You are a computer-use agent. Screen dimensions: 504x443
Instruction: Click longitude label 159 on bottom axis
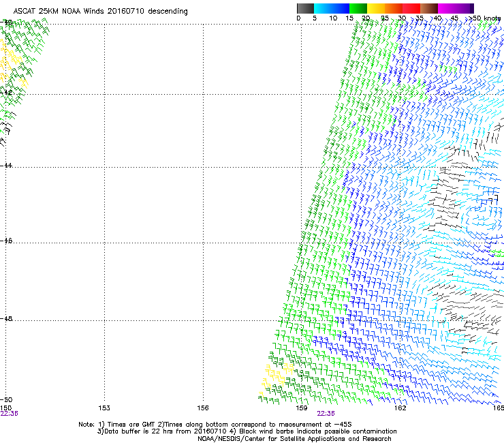tap(302, 408)
